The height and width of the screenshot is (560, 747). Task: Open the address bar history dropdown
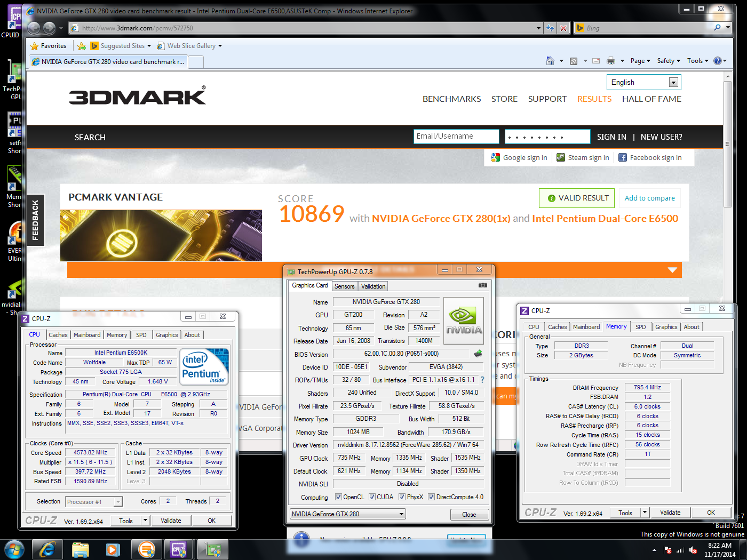point(538,28)
